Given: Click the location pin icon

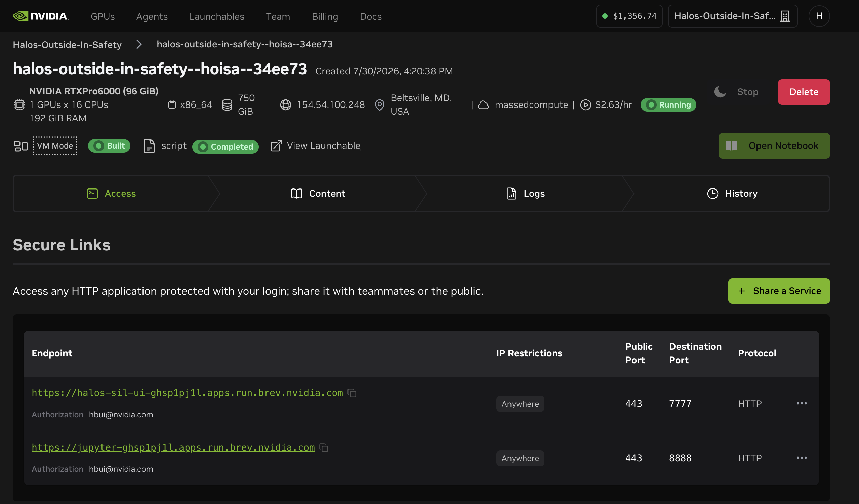Looking at the screenshot, I should pos(379,104).
